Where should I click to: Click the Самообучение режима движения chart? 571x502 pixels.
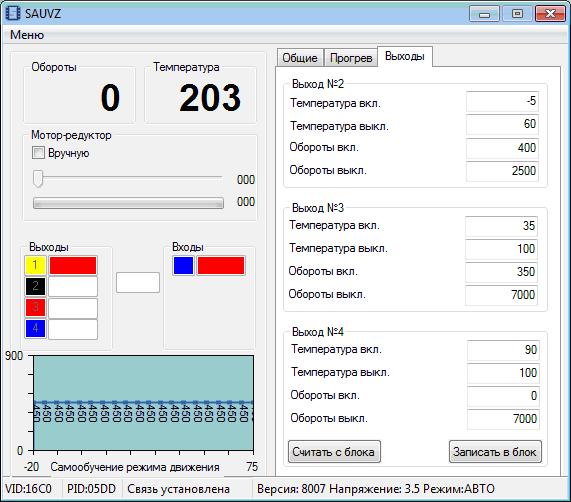[143, 403]
